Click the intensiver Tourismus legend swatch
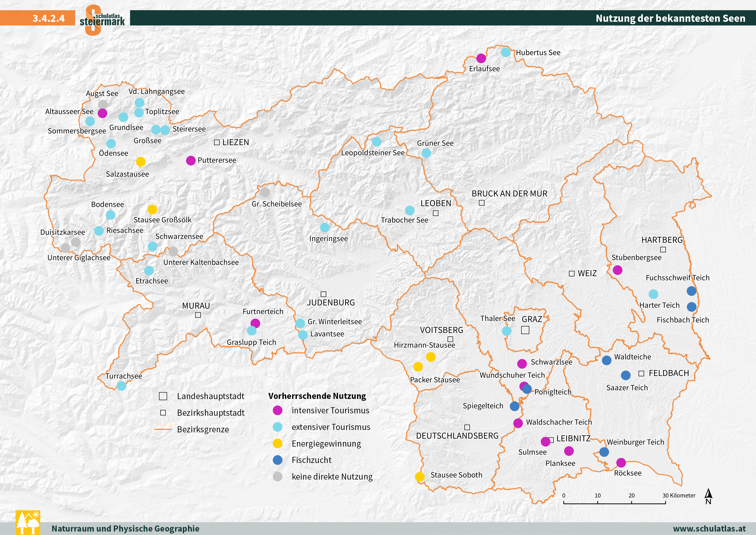This screenshot has height=535, width=756. pos(278,410)
